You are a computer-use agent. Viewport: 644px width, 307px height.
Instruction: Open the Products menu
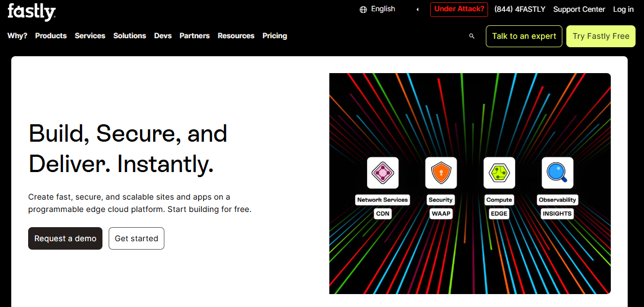pos(51,36)
